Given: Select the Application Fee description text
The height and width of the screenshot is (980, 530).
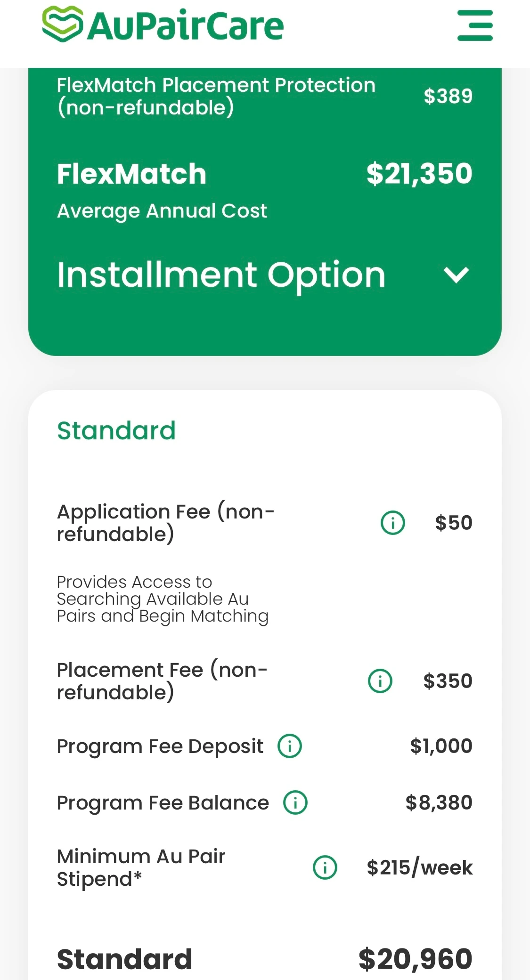Looking at the screenshot, I should click(163, 599).
